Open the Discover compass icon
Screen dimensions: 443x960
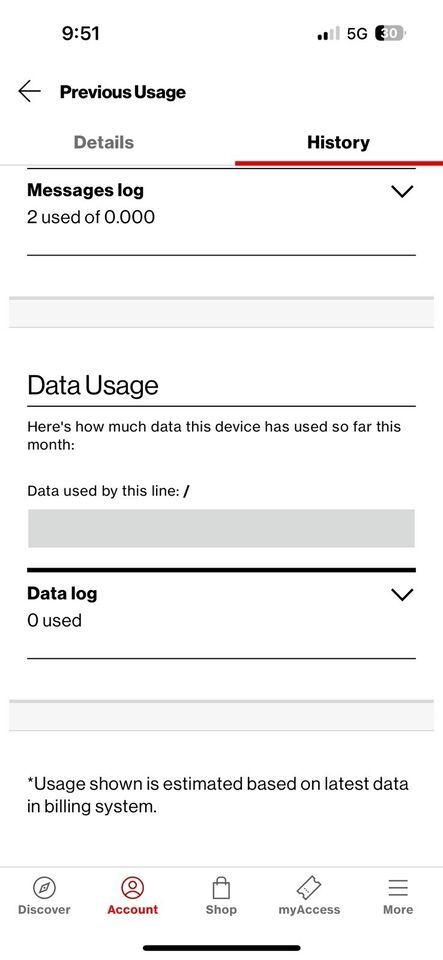44,887
